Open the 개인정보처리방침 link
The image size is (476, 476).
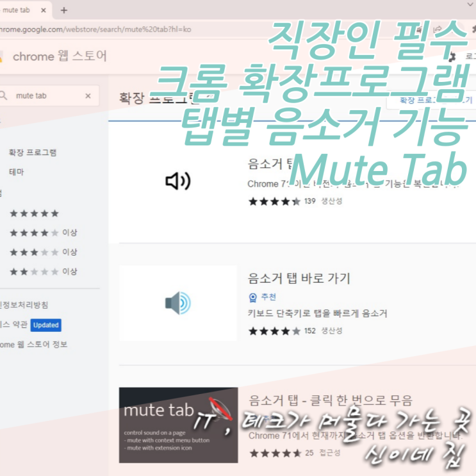click(x=24, y=305)
